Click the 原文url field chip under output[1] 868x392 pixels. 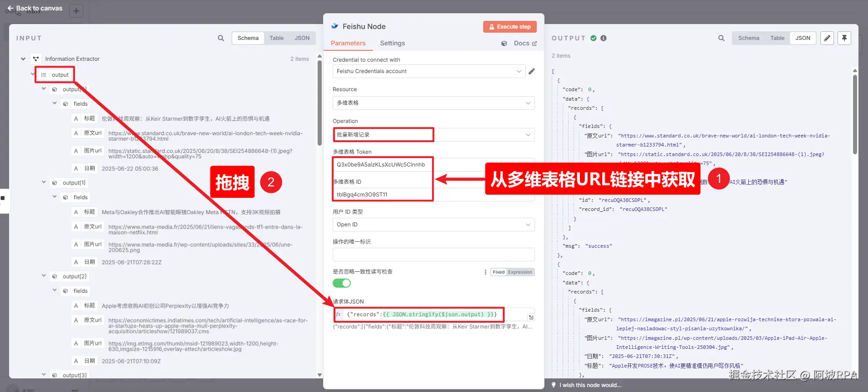[88, 227]
